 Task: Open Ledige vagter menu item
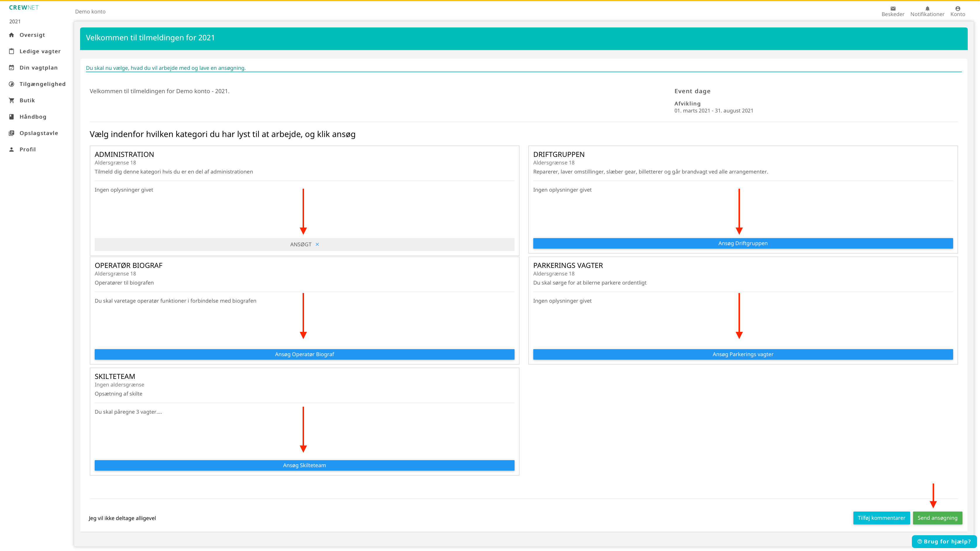[40, 51]
